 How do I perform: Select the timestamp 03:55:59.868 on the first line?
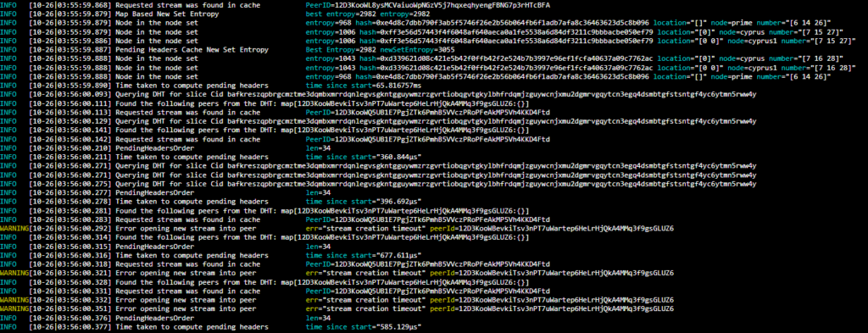point(70,5)
